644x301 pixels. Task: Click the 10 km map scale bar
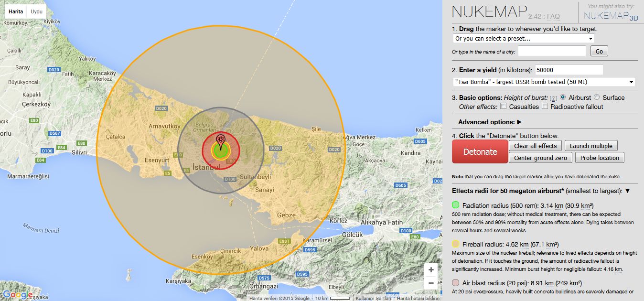click(332, 298)
